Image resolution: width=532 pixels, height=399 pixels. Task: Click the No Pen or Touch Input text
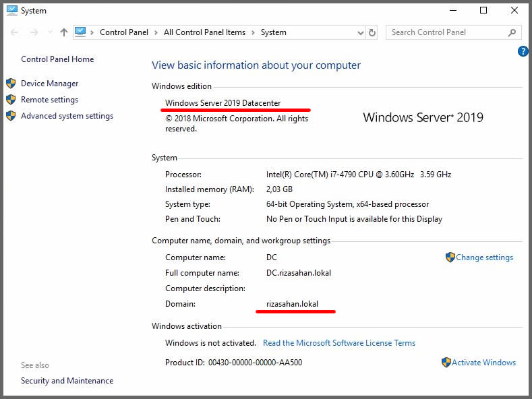pos(354,219)
